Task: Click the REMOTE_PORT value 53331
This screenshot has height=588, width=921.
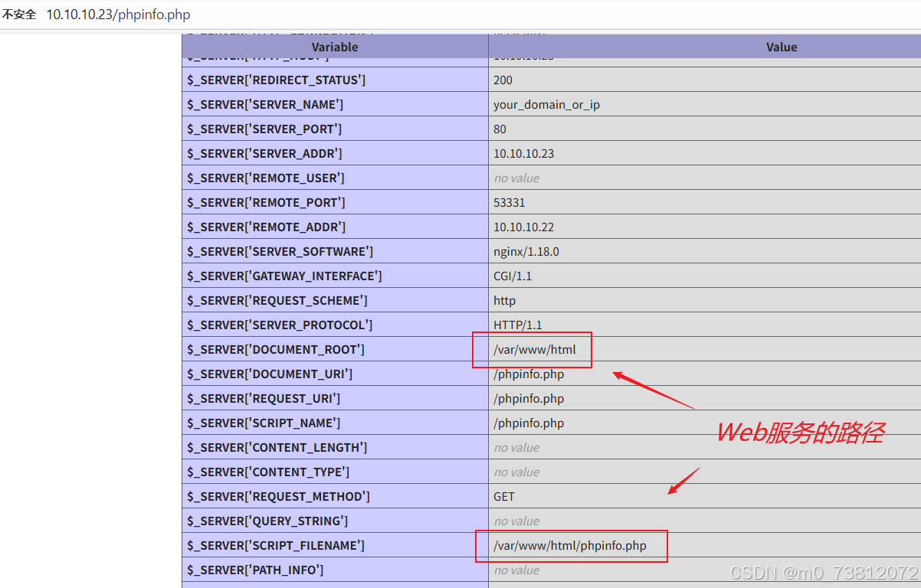Action: pyautogui.click(x=510, y=202)
